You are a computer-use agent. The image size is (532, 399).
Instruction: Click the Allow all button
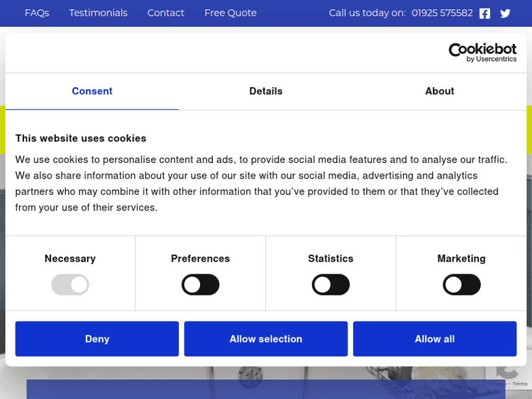435,339
